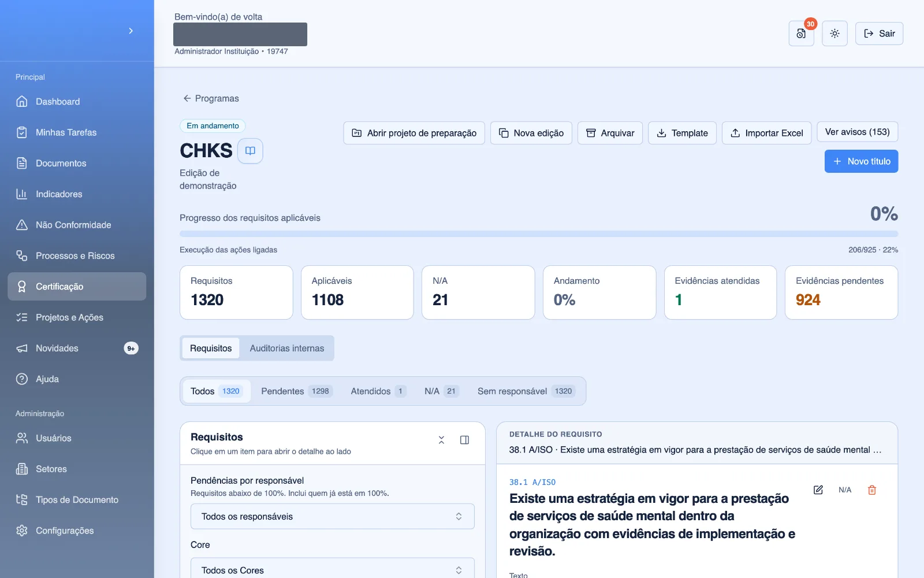Image resolution: width=924 pixels, height=578 pixels.
Task: Open Setores administration page
Action: coord(77,469)
